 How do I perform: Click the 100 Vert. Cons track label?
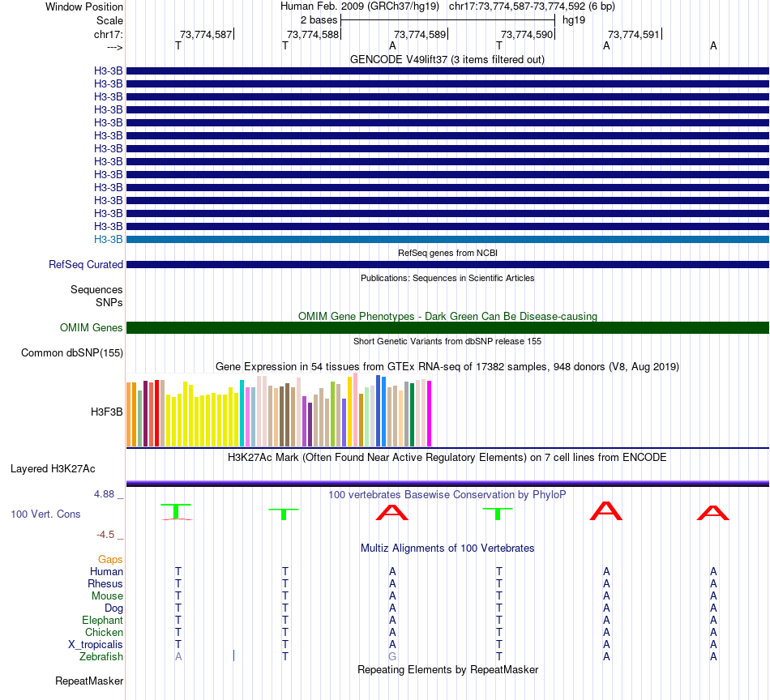(45, 514)
